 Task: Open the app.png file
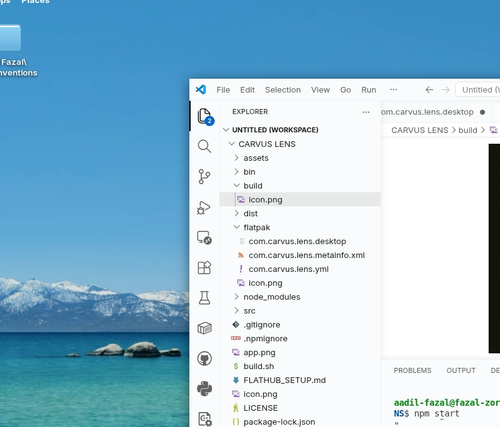coord(300,352)
